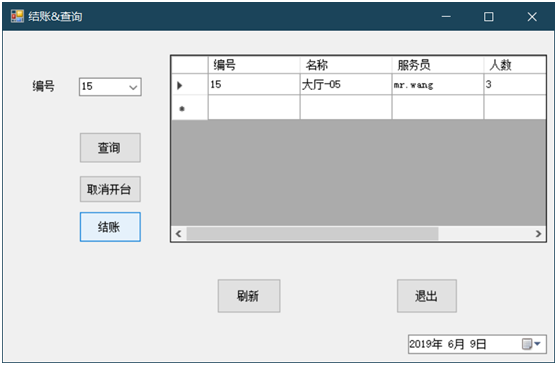This screenshot has height=365, width=557.
Task: Select the new-row asterisk header
Action: [x=189, y=108]
